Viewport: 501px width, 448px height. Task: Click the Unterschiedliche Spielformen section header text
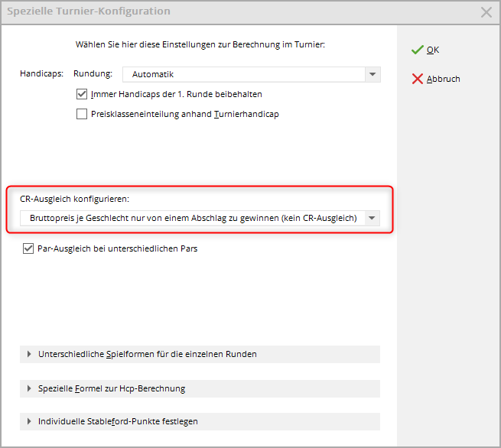coord(147,354)
